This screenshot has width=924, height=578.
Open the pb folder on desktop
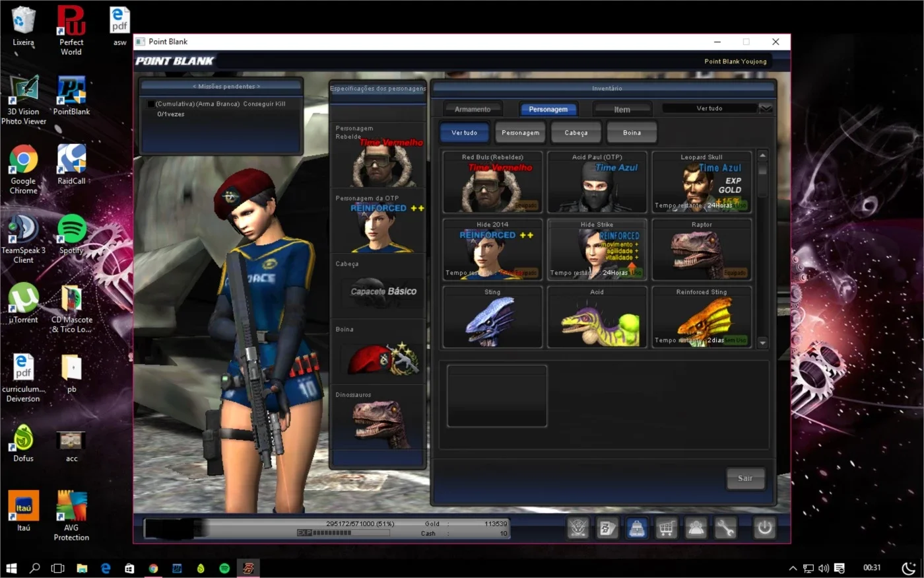[71, 373]
